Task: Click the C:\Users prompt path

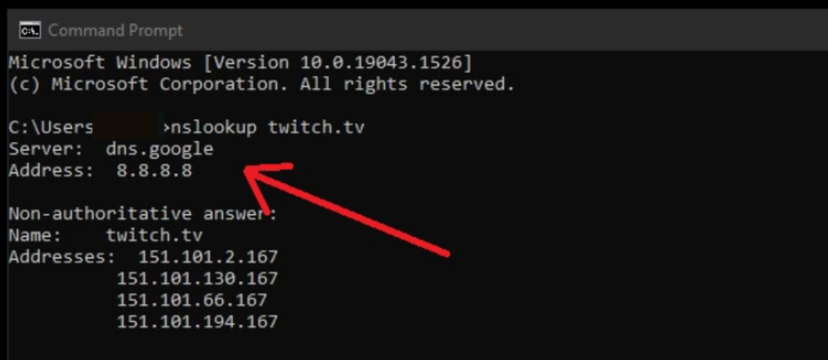Action: (x=51, y=128)
